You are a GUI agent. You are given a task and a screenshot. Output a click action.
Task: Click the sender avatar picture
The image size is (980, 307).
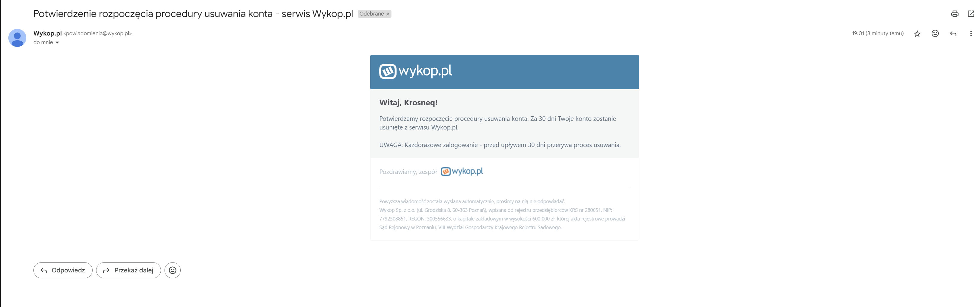17,38
